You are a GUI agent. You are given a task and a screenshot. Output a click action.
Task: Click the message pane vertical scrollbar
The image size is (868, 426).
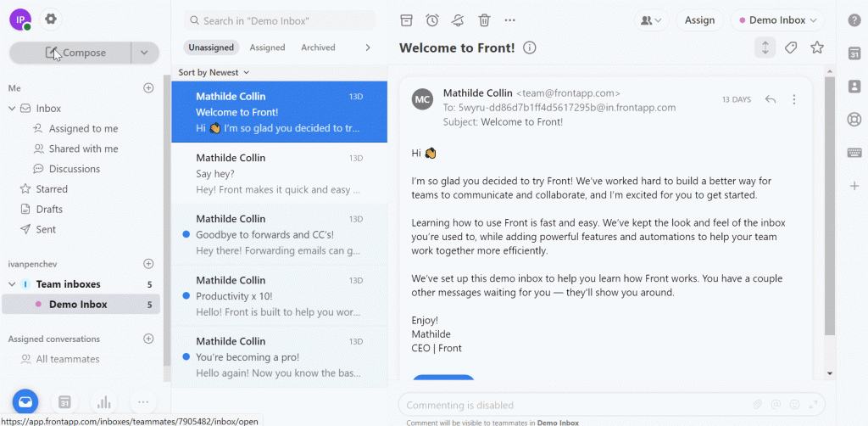829,206
